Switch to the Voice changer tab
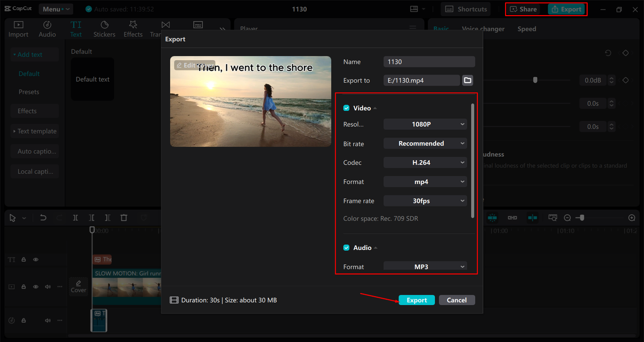This screenshot has height=342, width=644. tap(483, 29)
